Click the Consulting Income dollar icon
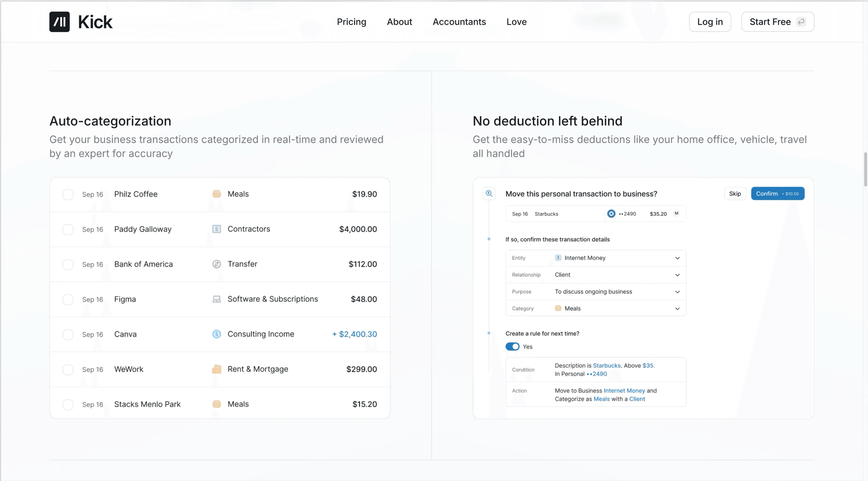868x481 pixels. pos(217,334)
